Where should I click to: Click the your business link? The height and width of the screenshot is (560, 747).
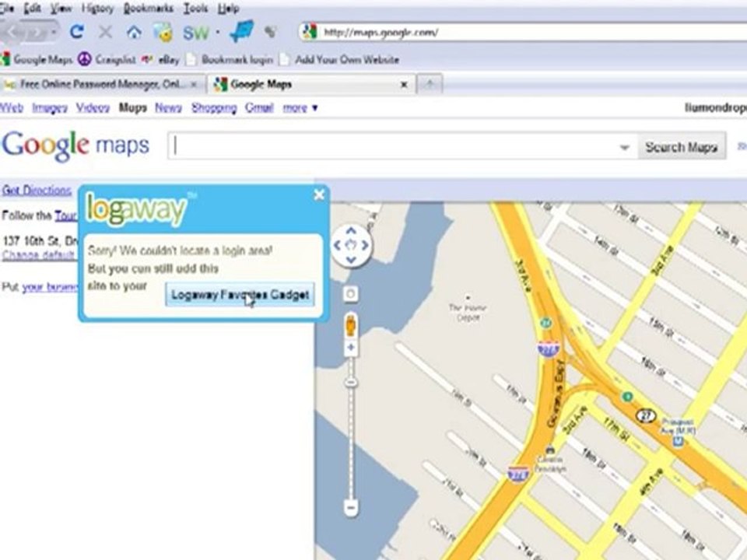tap(50, 287)
